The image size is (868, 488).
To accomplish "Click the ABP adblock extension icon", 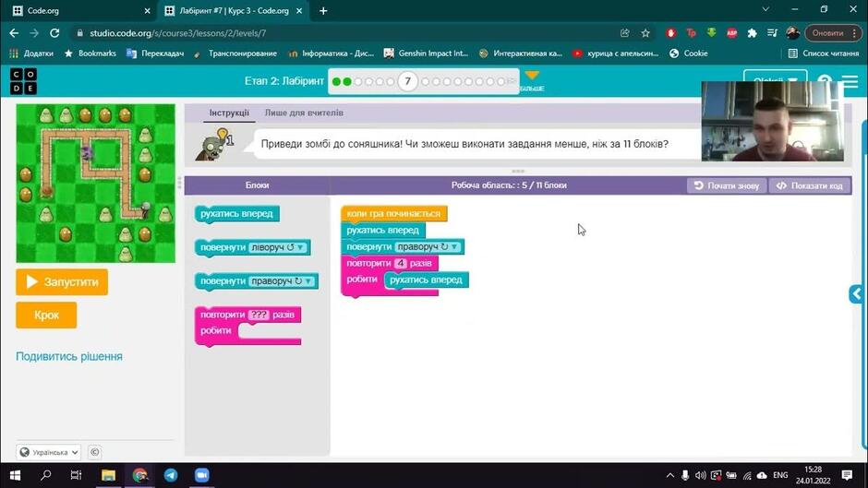I will [732, 33].
